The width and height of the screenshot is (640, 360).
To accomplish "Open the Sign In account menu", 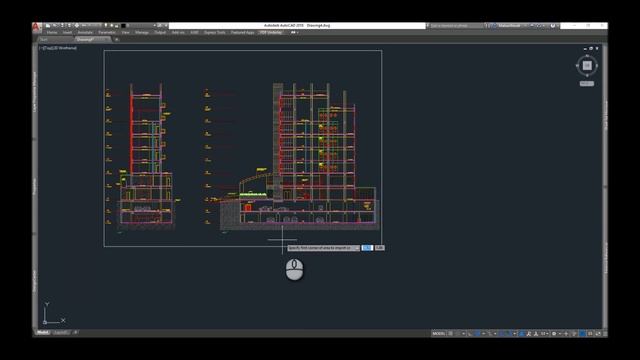I will click(509, 26).
